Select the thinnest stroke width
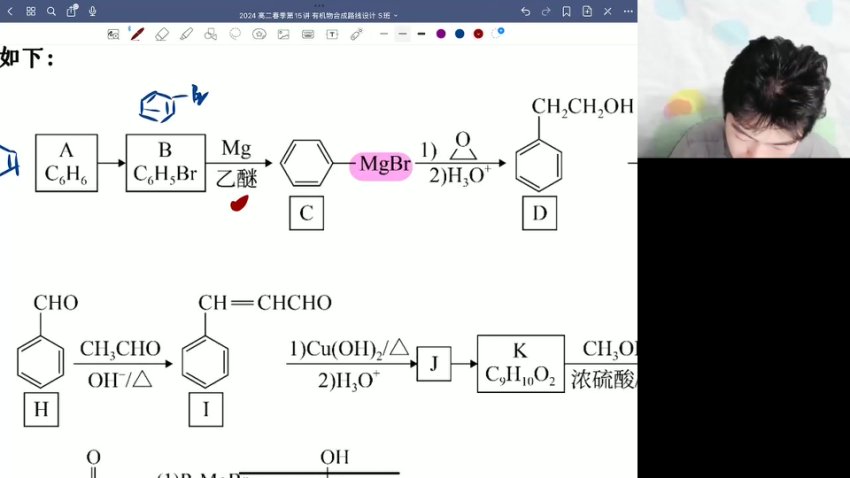 [383, 33]
